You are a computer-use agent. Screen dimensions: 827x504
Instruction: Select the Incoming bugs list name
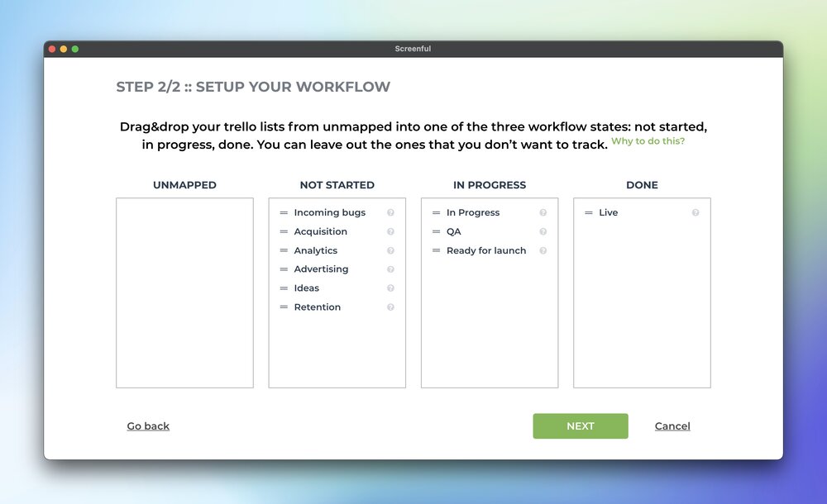click(330, 212)
